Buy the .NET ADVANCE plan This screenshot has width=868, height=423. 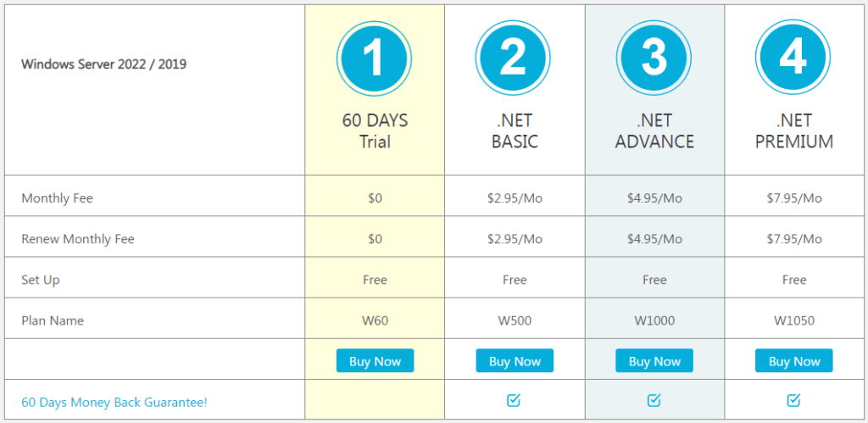pos(654,361)
